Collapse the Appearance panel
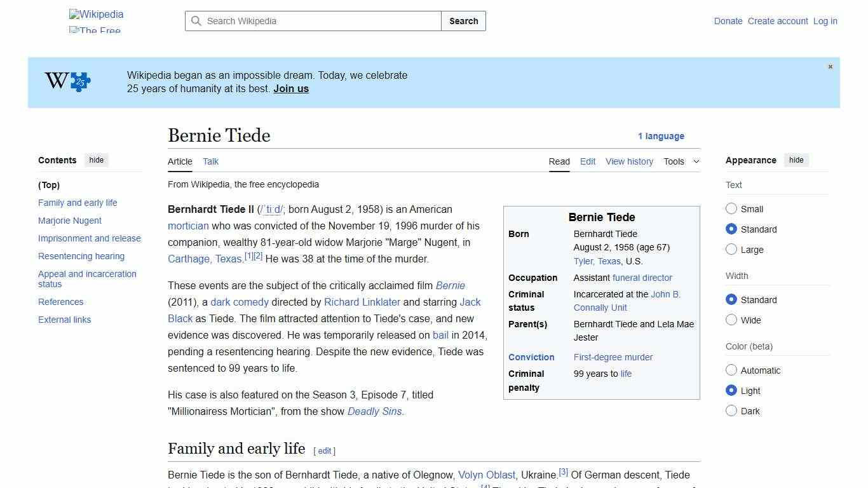This screenshot has width=868, height=488. point(796,159)
